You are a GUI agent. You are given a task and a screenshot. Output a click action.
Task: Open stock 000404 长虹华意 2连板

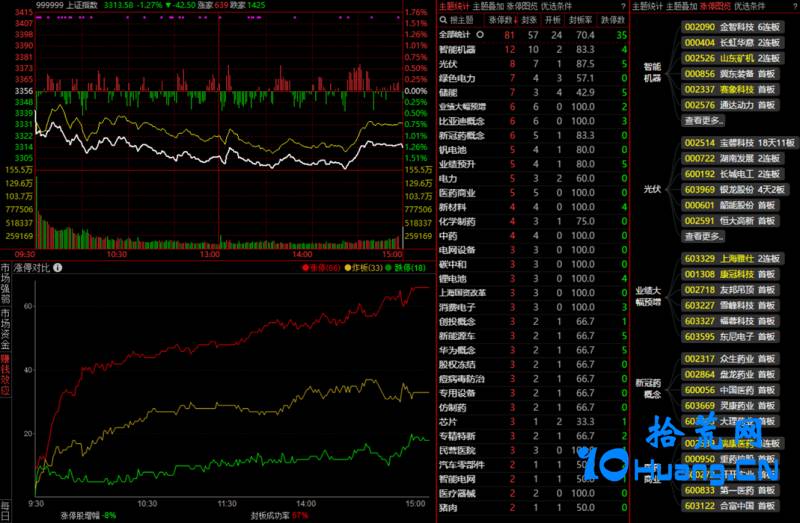732,43
